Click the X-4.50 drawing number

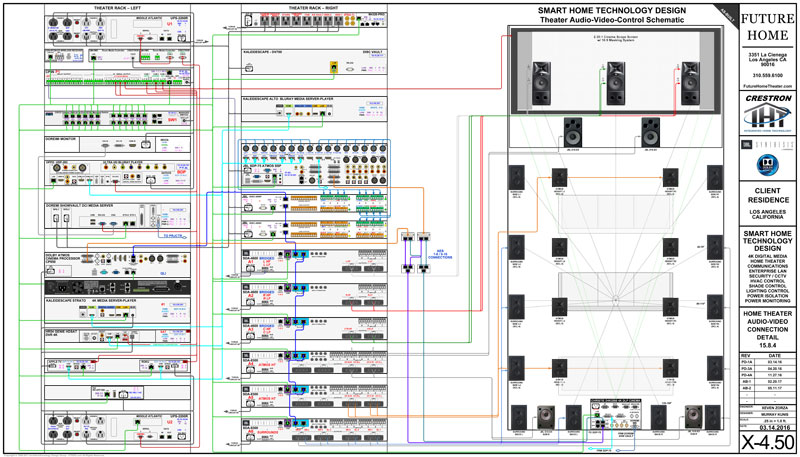click(x=767, y=441)
